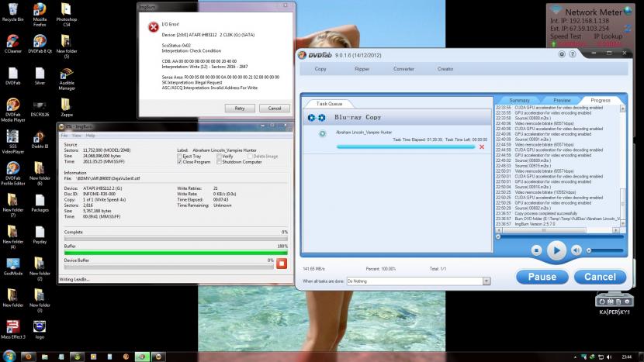
Task: Open the Mozilla Firefox desktop shortcut
Action: (x=40, y=9)
